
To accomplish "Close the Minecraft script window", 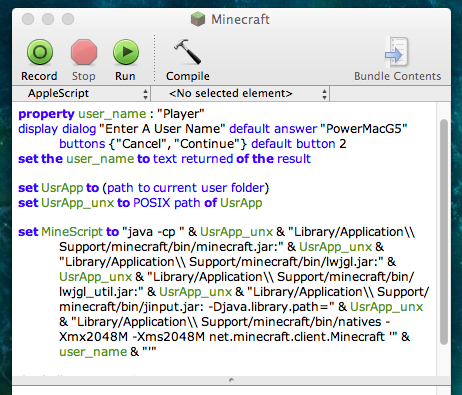I will click(28, 19).
